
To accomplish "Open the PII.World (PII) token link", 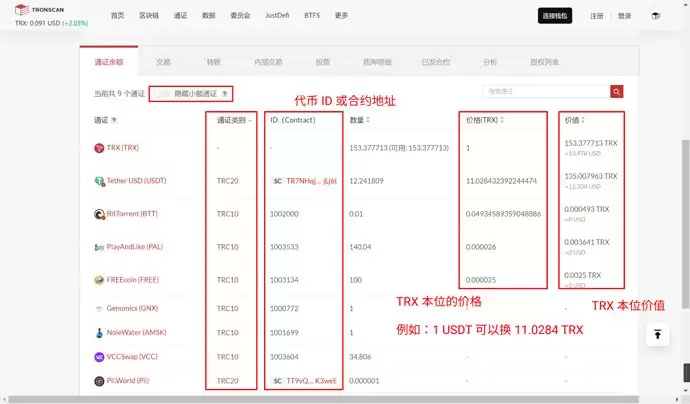I will click(128, 381).
